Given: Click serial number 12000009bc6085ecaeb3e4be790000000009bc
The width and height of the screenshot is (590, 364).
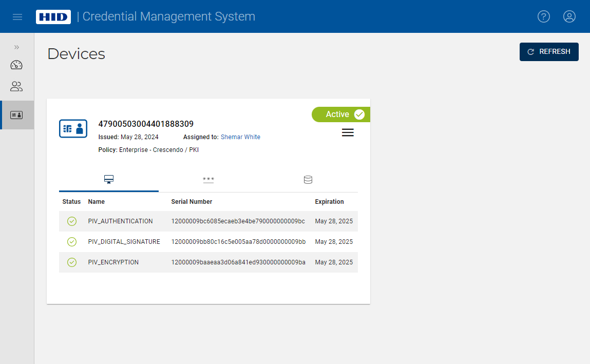Looking at the screenshot, I should click(x=238, y=221).
